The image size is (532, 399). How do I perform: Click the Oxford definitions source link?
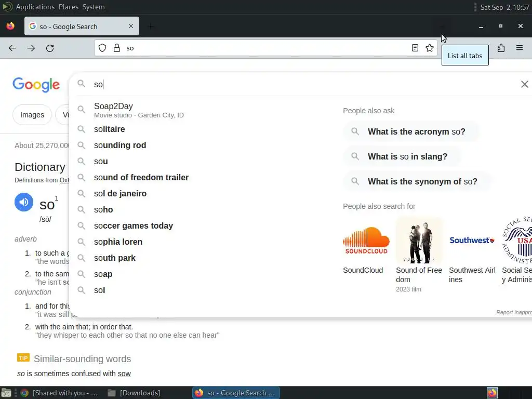pyautogui.click(x=64, y=180)
